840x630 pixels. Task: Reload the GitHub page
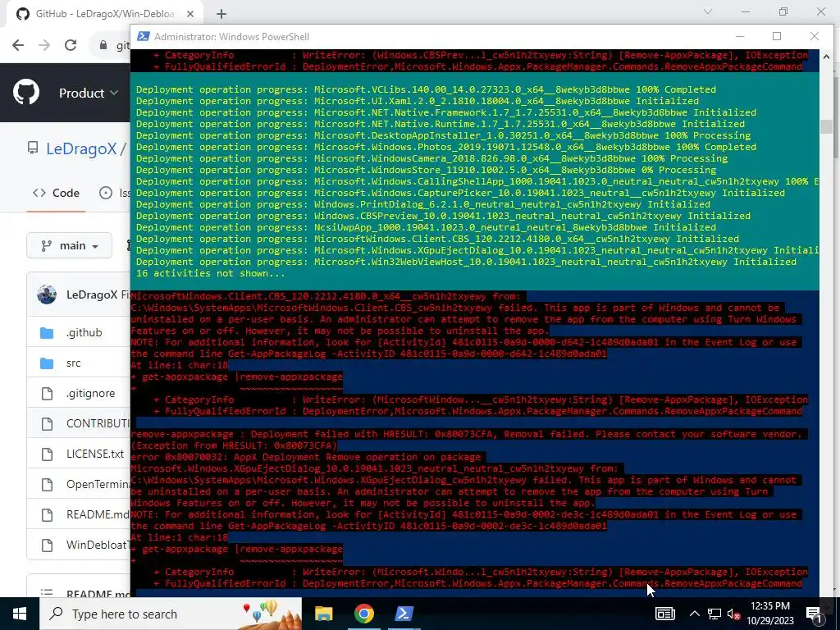pyautogui.click(x=71, y=45)
